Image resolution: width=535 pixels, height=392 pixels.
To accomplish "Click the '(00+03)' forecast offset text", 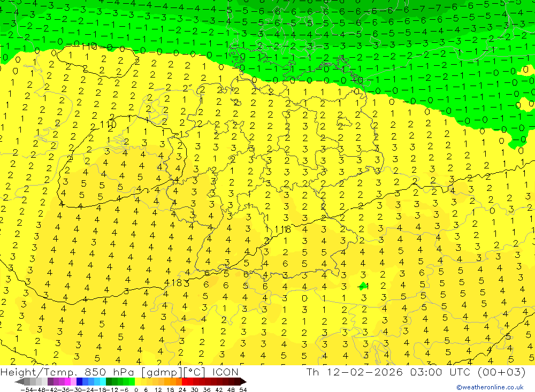I will point(501,372).
